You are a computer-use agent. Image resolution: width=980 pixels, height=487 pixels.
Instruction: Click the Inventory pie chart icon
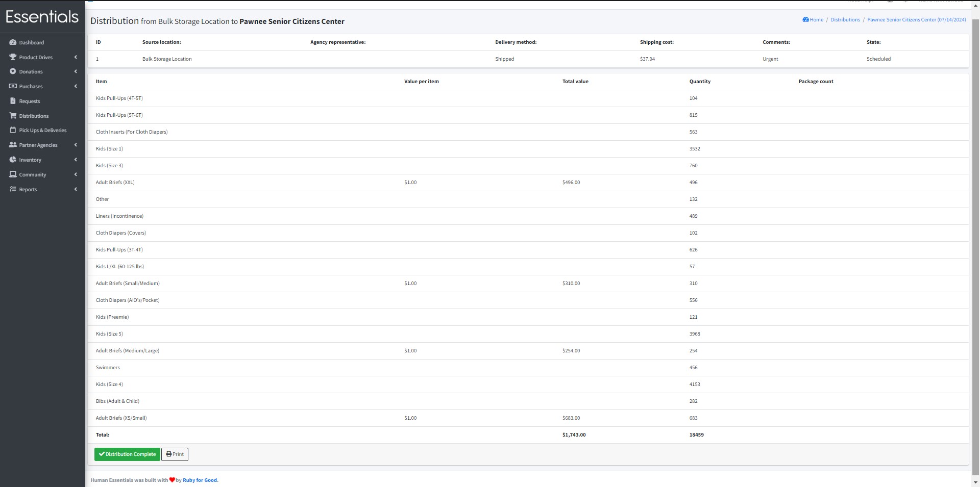[13, 160]
